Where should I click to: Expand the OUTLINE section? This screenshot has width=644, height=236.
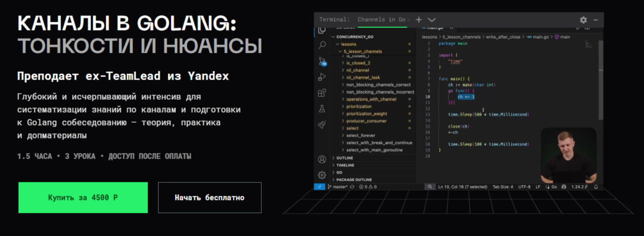[345, 158]
